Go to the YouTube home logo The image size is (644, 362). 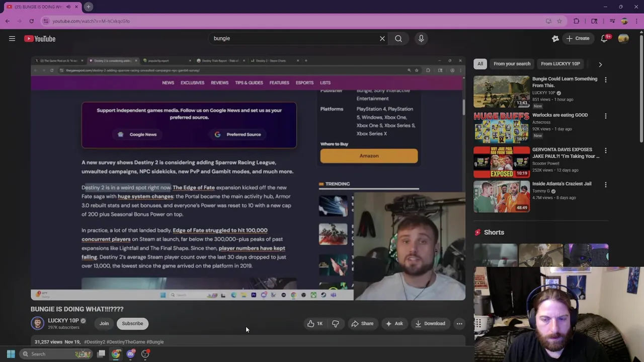click(40, 39)
